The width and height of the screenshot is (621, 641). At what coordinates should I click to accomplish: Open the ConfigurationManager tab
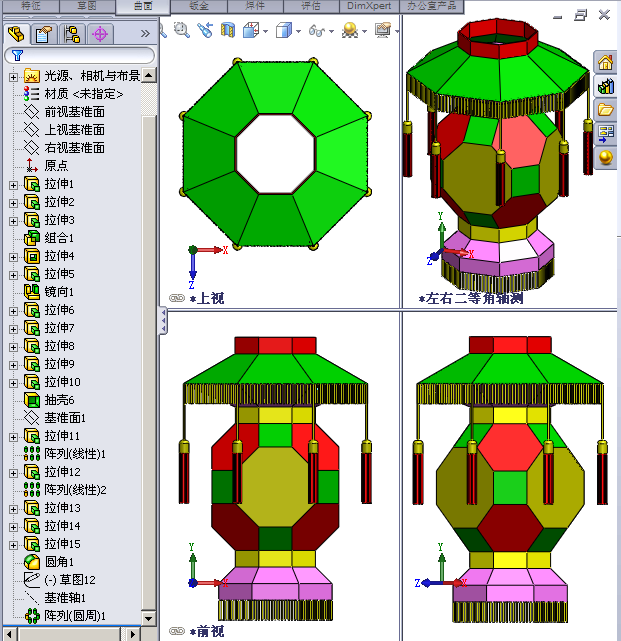click(72, 34)
